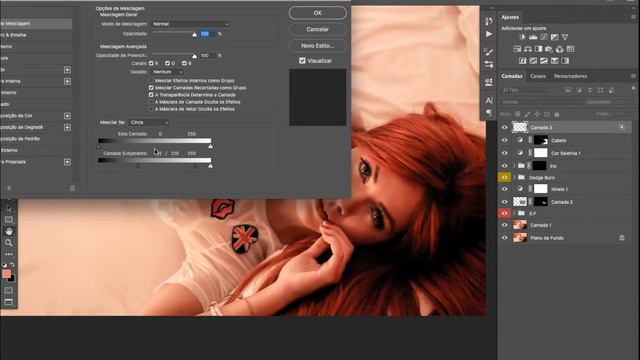Toggle the R channel checkbox
Image resolution: width=640 pixels, height=360 pixels.
151,63
